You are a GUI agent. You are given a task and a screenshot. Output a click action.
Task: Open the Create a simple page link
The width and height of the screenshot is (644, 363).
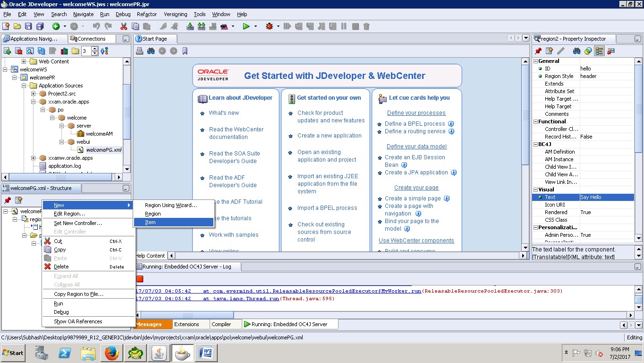tap(413, 199)
